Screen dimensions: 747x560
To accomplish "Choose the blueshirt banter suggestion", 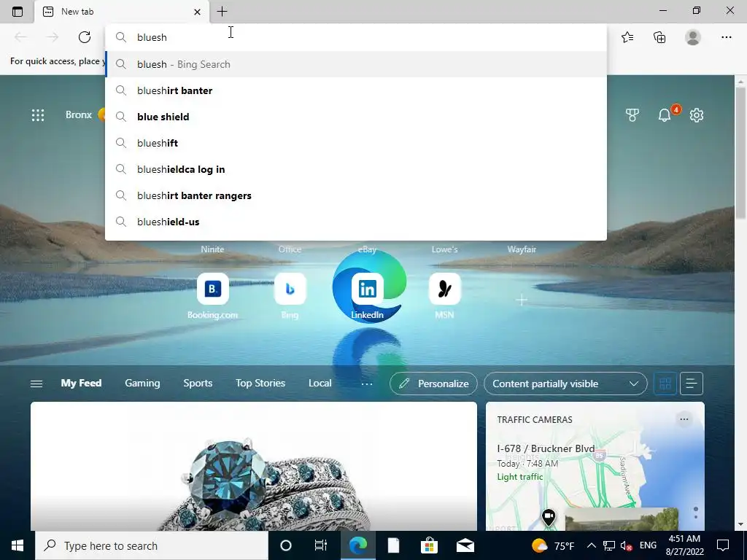I will click(356, 90).
